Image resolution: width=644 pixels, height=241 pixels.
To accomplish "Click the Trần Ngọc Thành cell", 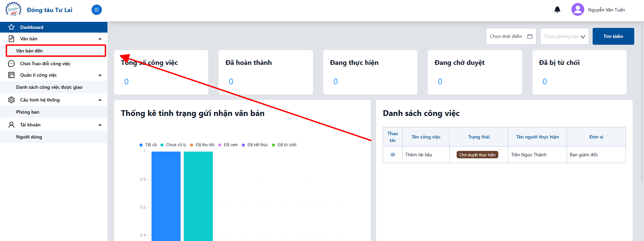I will click(538, 155).
